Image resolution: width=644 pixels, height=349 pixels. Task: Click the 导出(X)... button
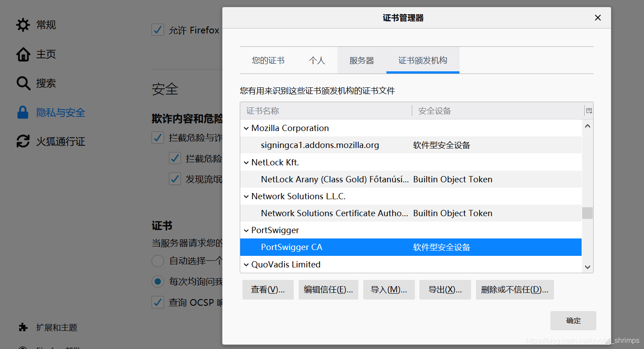pos(445,290)
